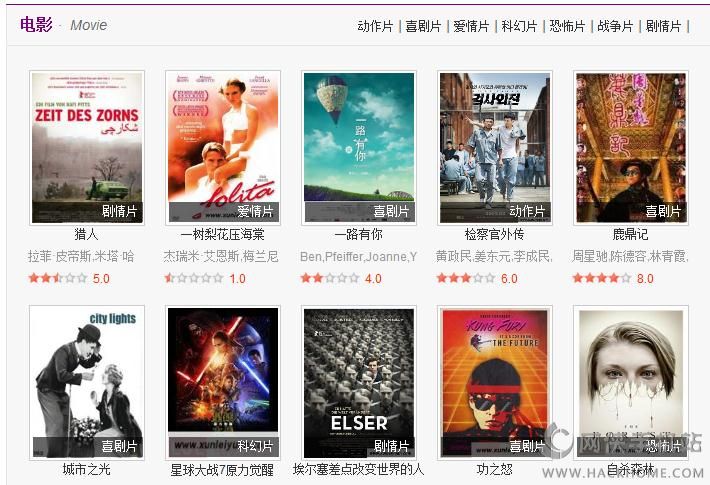Open the 一树梨花压海棠 title link
The image size is (710, 485).
click(222, 235)
